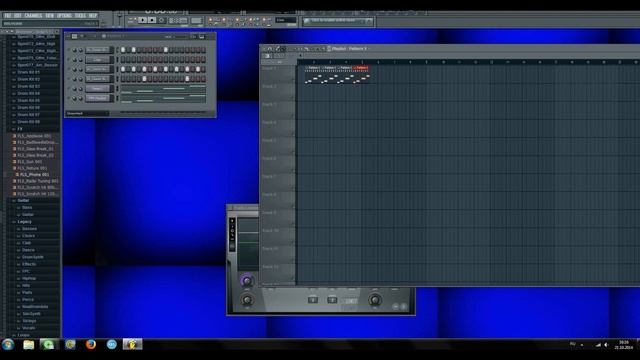Collapse the Guitar folder in the browser
This screenshot has height=360, width=640.
pyautogui.click(x=23, y=200)
